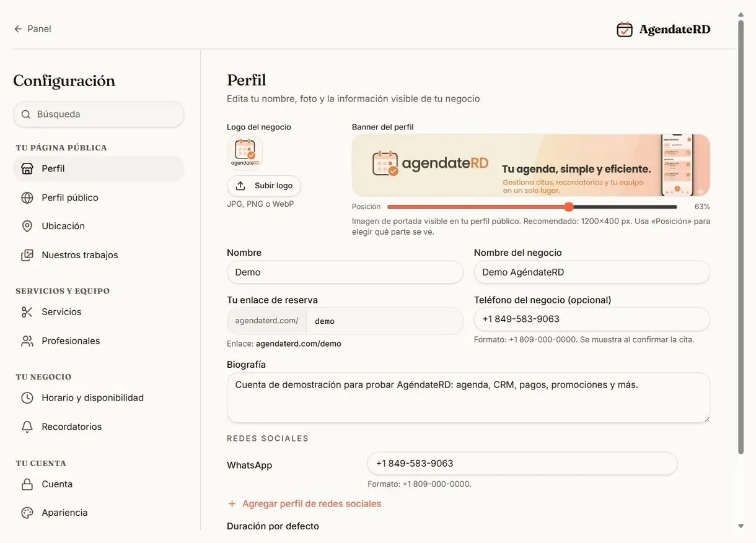Click the padlock icon beside Cuenta

(27, 484)
